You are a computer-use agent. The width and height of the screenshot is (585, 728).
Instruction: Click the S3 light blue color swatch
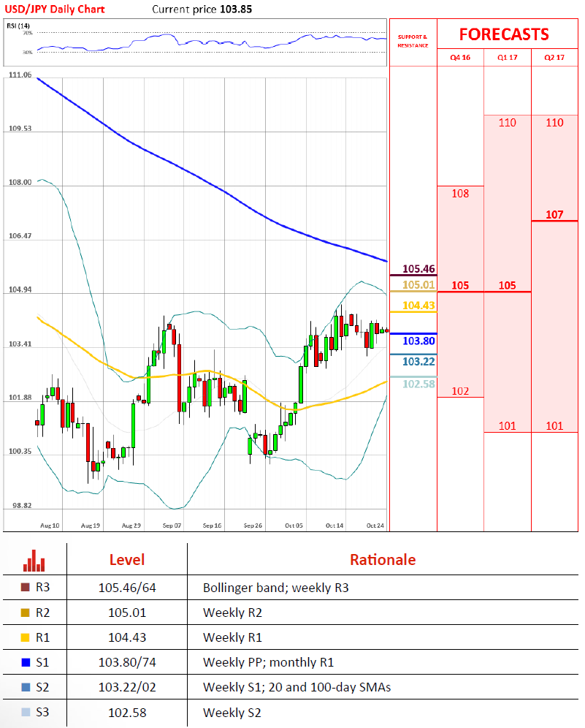click(26, 712)
